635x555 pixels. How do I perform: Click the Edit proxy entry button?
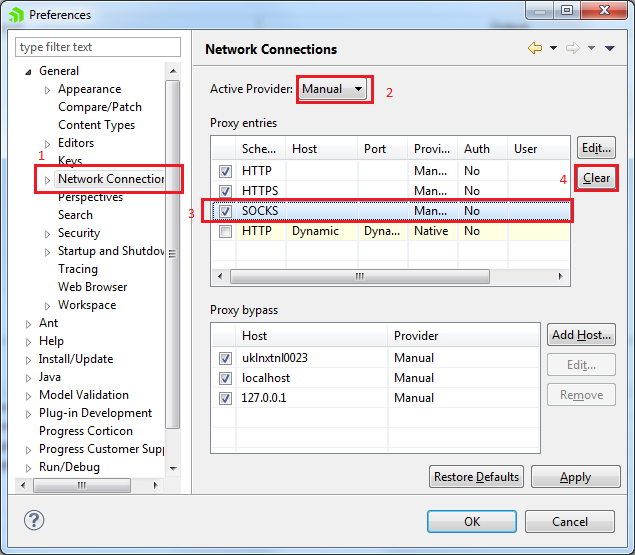tap(596, 148)
